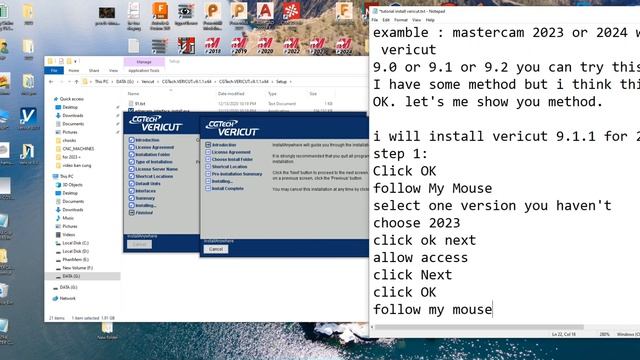Expand the chevron after Setup in address bar

pos(291,82)
